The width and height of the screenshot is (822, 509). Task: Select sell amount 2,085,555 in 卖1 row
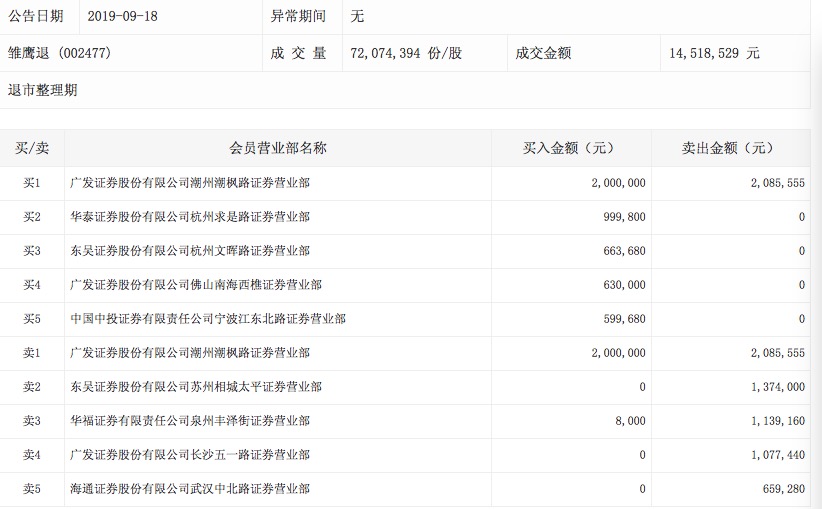777,353
